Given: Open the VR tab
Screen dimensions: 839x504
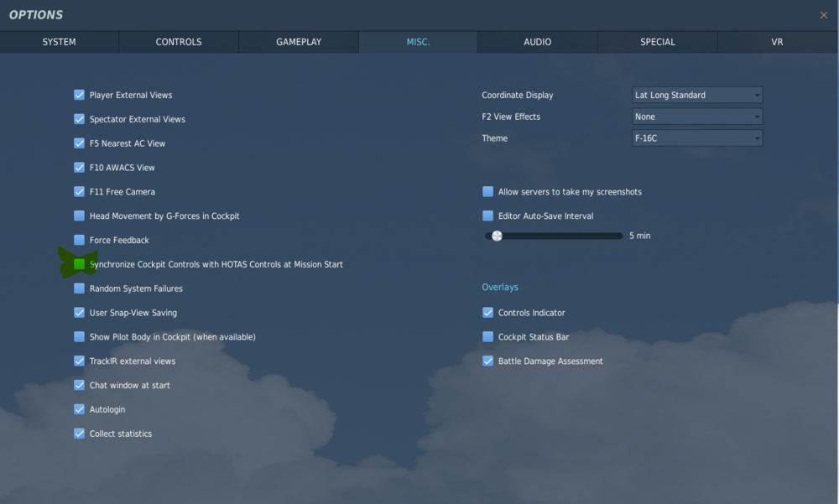Looking at the screenshot, I should [x=777, y=42].
